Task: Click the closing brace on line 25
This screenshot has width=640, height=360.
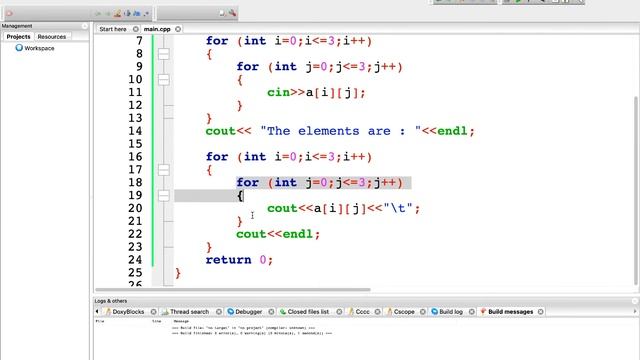Action: coord(178,273)
